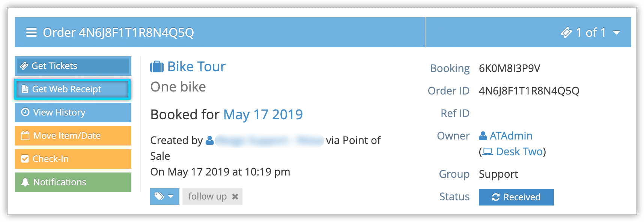Expand the 1 of 1 ticket dropdown arrow
Viewport: 644px width, 222px height.
616,33
